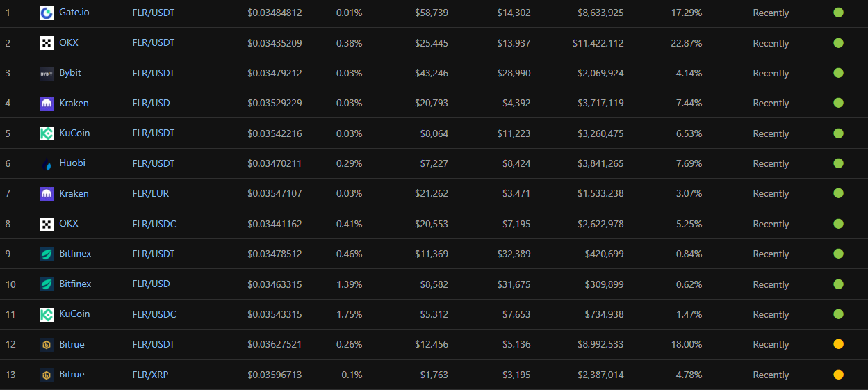Click the green trust dot in Huobi row
Image resolution: width=868 pixels, height=390 pixels.
tap(838, 163)
